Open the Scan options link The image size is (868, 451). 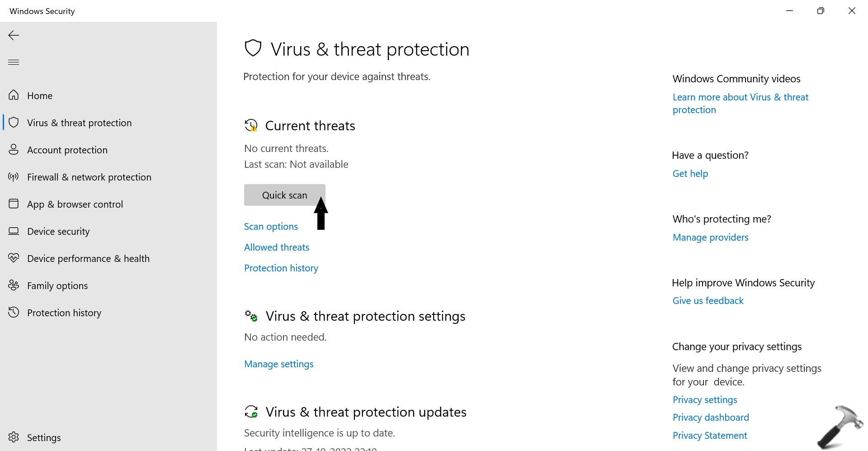(x=271, y=227)
